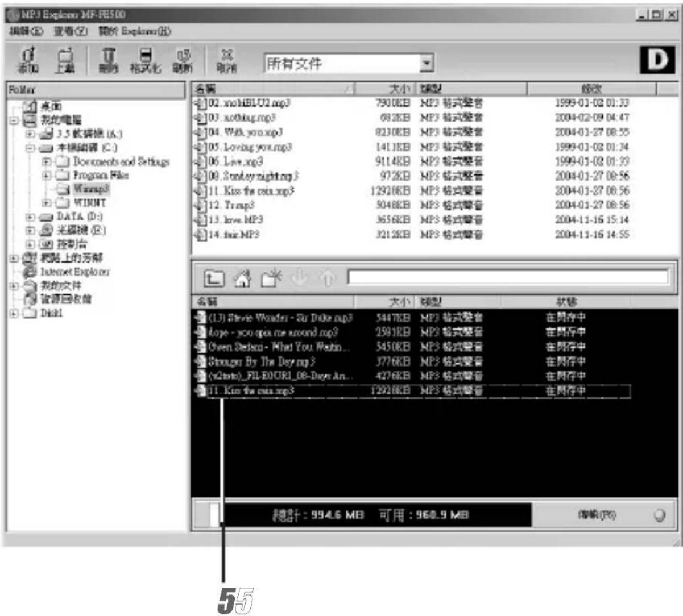Viewport: 683px width, 616px height.
Task: Click the 刷新 refresh toolbar icon
Action: tap(183, 60)
